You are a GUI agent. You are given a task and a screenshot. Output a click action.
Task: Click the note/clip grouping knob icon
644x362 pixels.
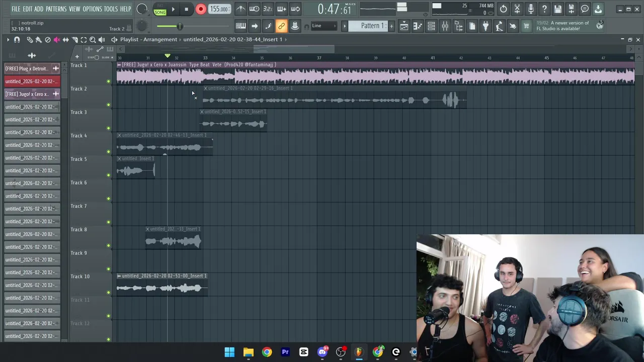pyautogui.click(x=295, y=26)
